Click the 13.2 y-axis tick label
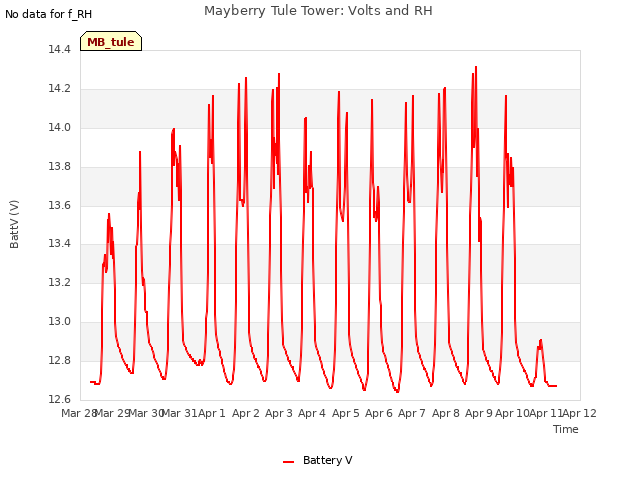This screenshot has width=640, height=480. (59, 282)
